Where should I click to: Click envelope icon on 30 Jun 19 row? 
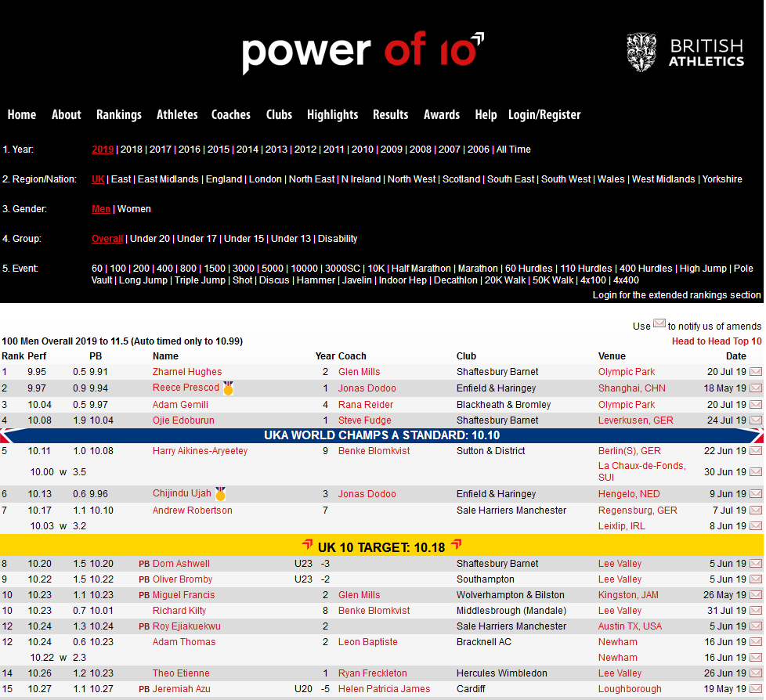tap(755, 472)
